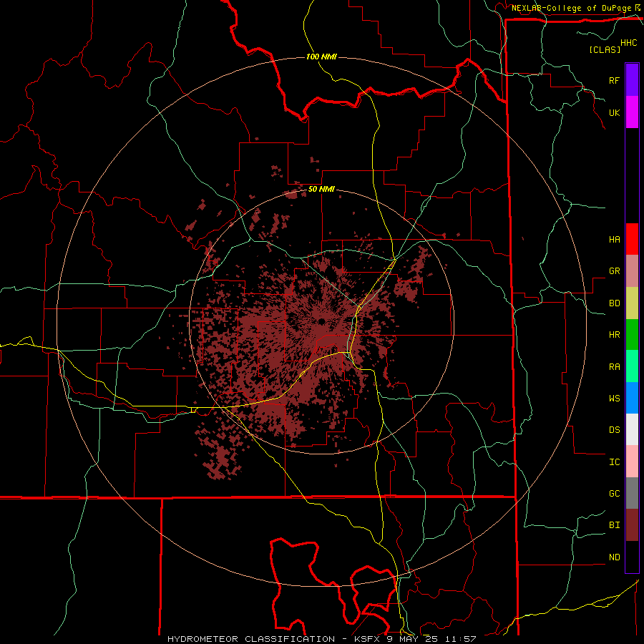Click the UK legend label
The width and height of the screenshot is (644, 644).
tap(614, 112)
